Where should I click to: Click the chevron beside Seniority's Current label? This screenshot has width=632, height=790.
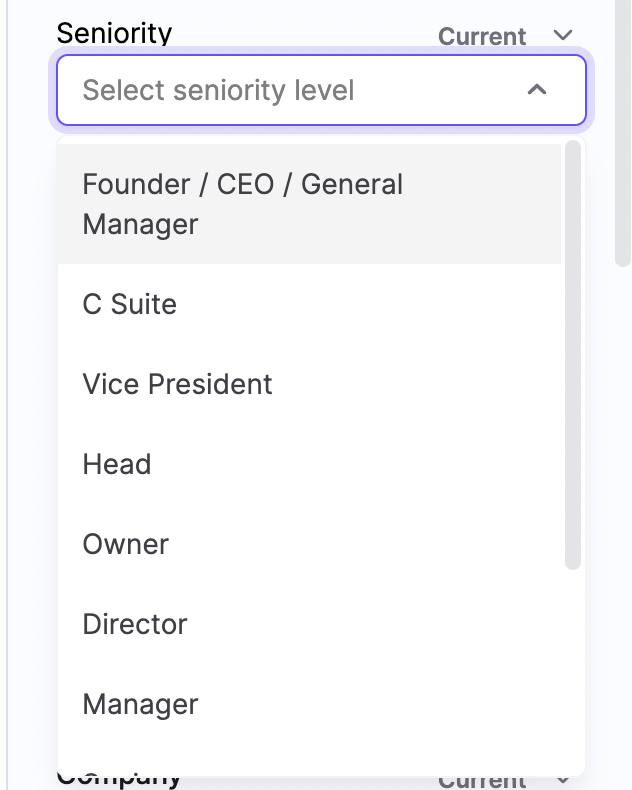(563, 36)
